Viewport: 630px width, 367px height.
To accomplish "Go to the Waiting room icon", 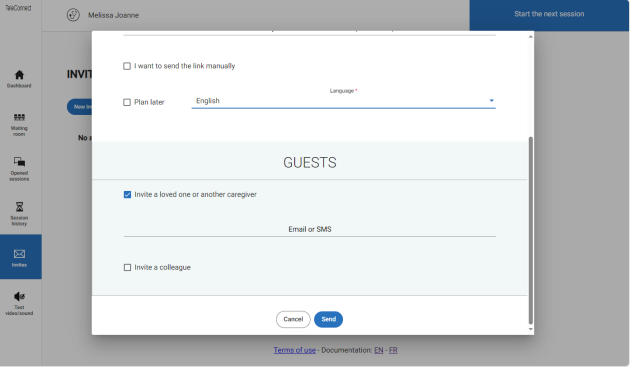I will [x=19, y=117].
